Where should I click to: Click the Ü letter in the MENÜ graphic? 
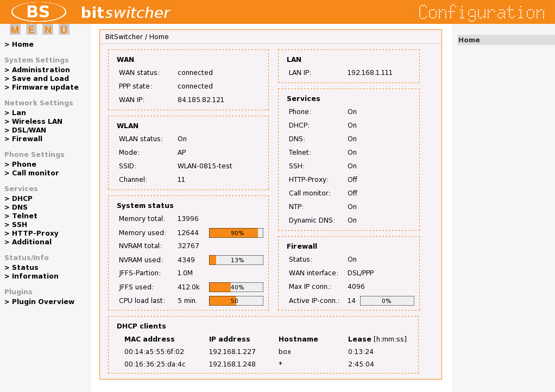click(63, 29)
